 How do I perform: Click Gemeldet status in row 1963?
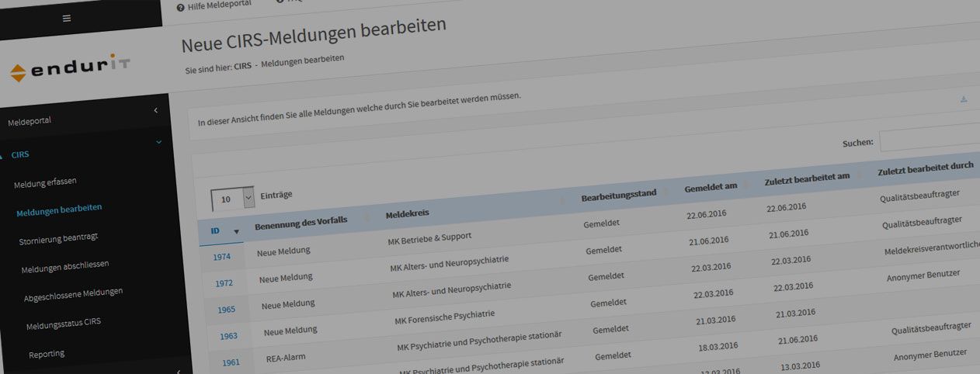[609, 303]
